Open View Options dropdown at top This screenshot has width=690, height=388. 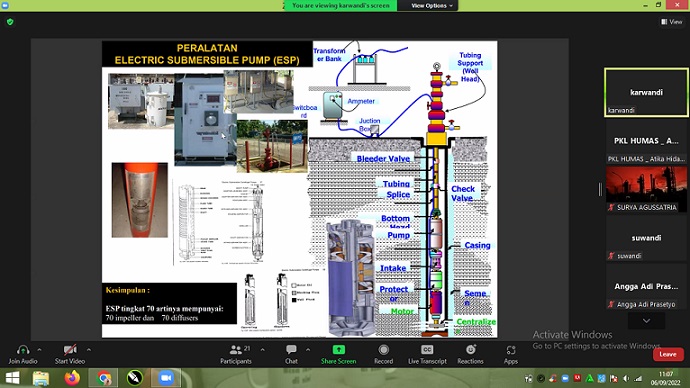point(432,6)
